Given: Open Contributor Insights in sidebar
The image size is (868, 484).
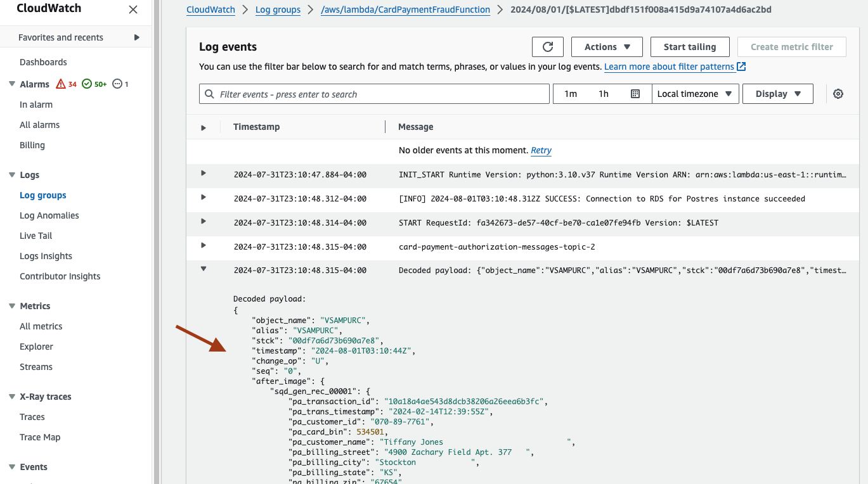Looking at the screenshot, I should point(60,276).
